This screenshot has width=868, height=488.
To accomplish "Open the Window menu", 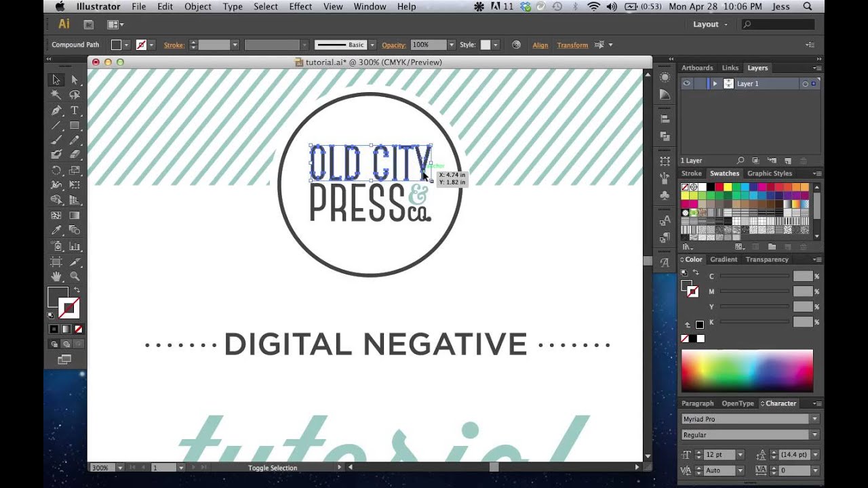I will (x=370, y=6).
